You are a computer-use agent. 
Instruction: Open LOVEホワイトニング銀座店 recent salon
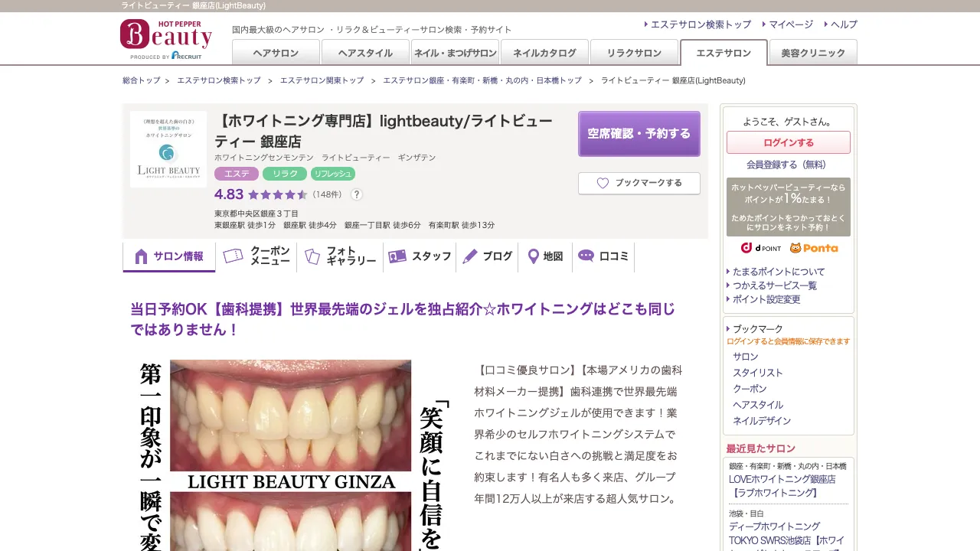782,486
